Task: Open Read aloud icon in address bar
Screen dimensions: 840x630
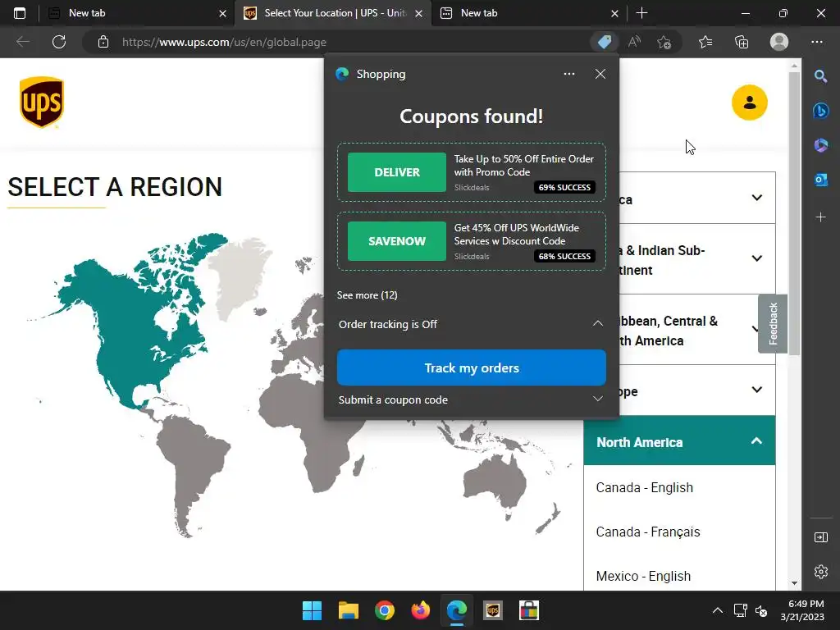Action: (x=634, y=42)
